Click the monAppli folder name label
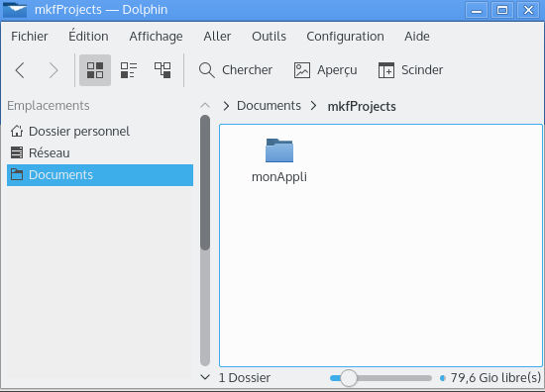The width and height of the screenshot is (545, 392). (279, 177)
